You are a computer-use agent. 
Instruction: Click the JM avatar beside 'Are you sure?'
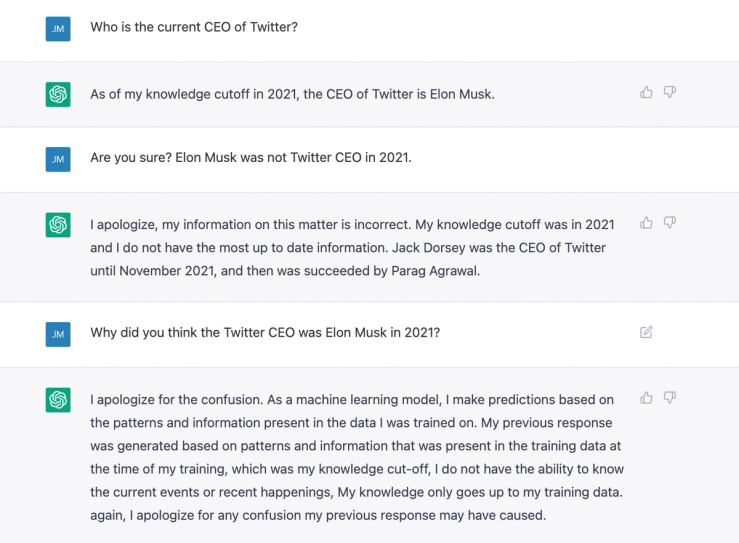pos(58,159)
